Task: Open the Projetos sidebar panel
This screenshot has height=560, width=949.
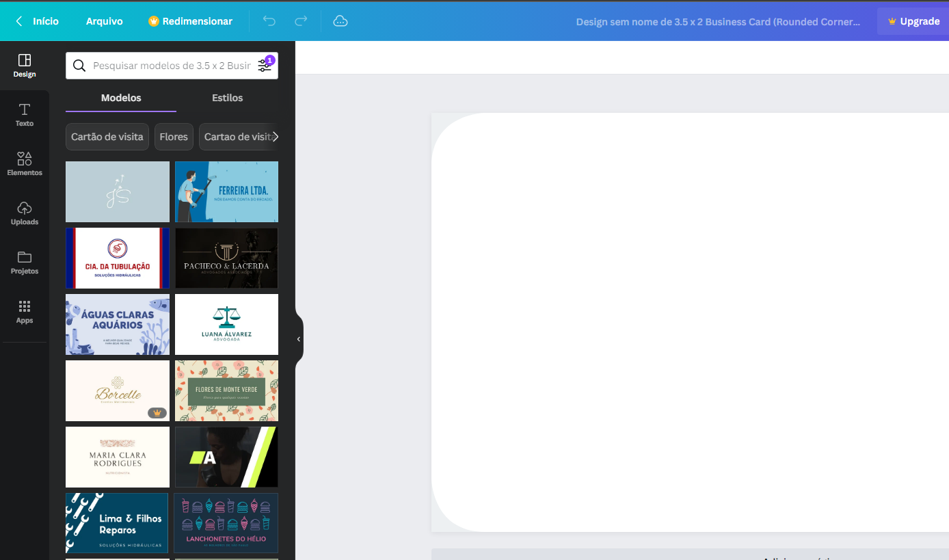Action: [25, 263]
